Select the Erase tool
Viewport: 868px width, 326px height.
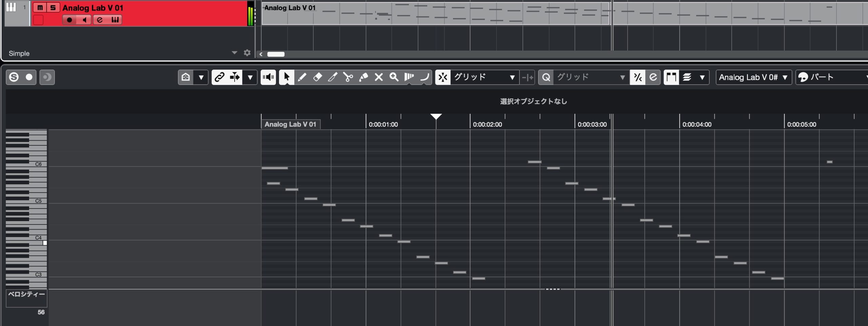(x=317, y=77)
